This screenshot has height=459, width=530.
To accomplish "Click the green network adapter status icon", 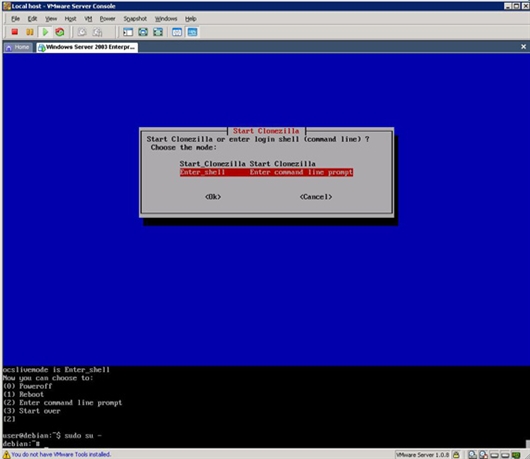I will pyautogui.click(x=516, y=455).
